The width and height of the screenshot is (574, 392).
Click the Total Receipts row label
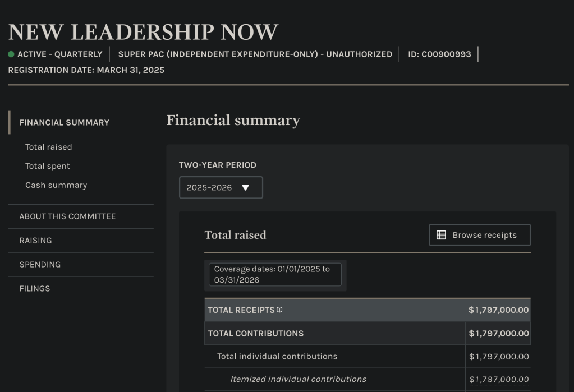(241, 310)
